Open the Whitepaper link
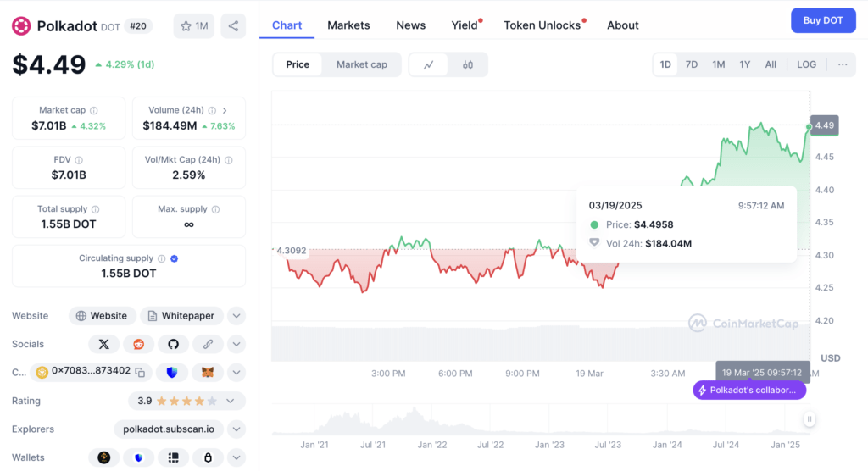868x471 pixels. tap(181, 316)
